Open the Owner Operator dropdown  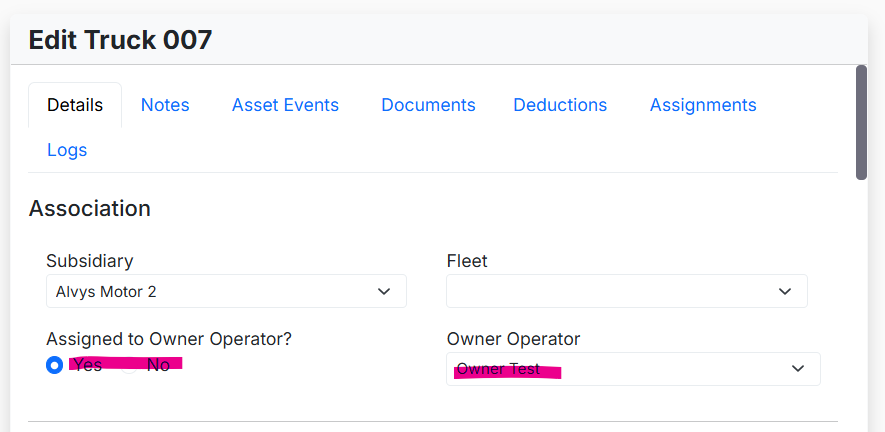click(x=633, y=369)
